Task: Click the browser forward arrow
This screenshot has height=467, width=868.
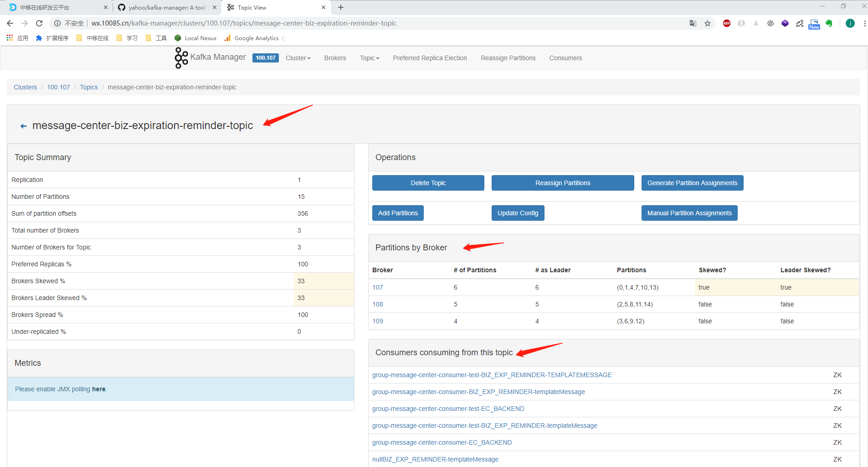Action: [25, 23]
